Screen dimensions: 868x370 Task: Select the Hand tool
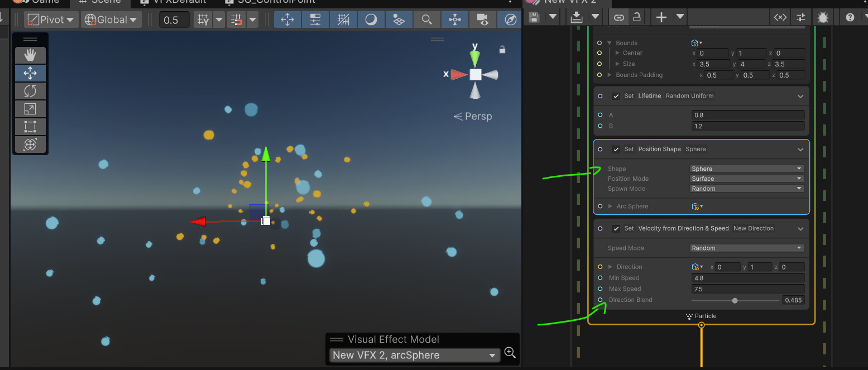point(30,55)
